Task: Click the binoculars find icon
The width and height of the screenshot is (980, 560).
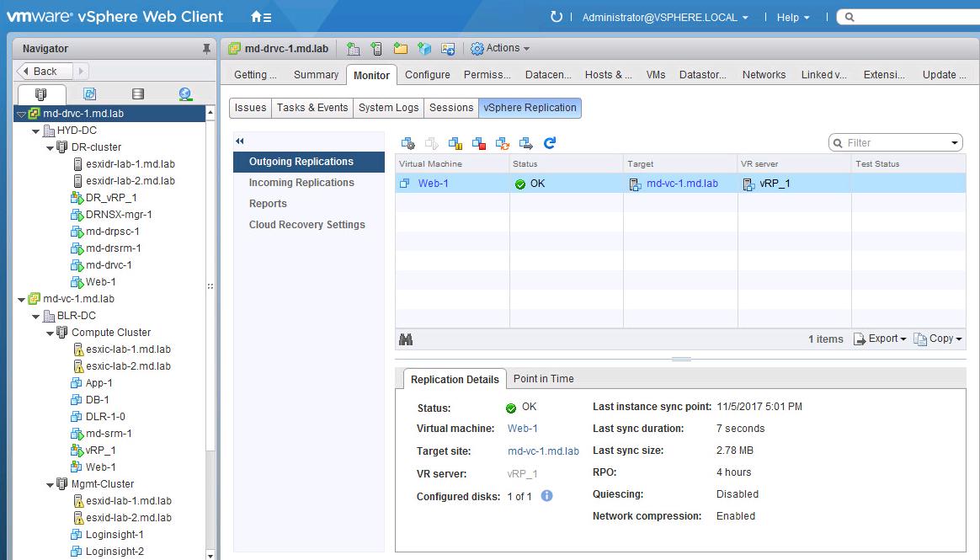Action: [x=406, y=339]
